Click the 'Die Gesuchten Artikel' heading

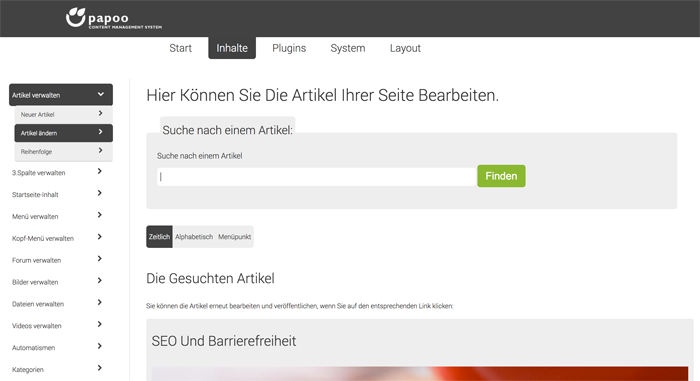pyautogui.click(x=210, y=278)
